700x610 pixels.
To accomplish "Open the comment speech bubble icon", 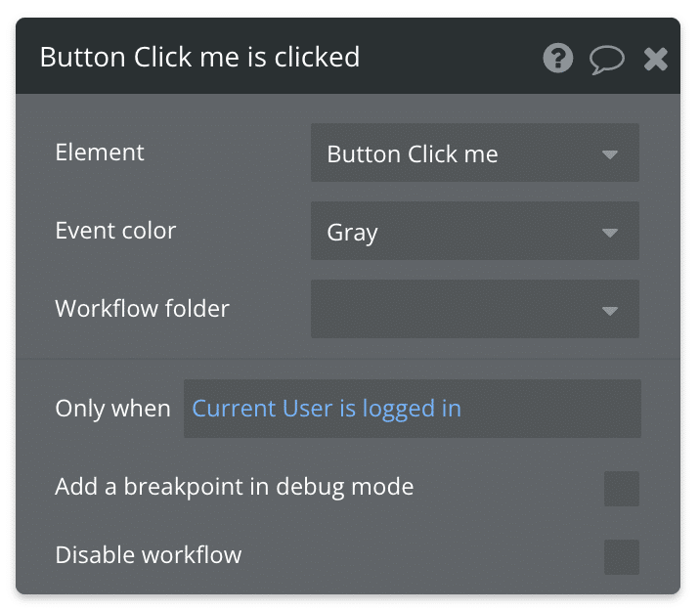I will pos(607,60).
